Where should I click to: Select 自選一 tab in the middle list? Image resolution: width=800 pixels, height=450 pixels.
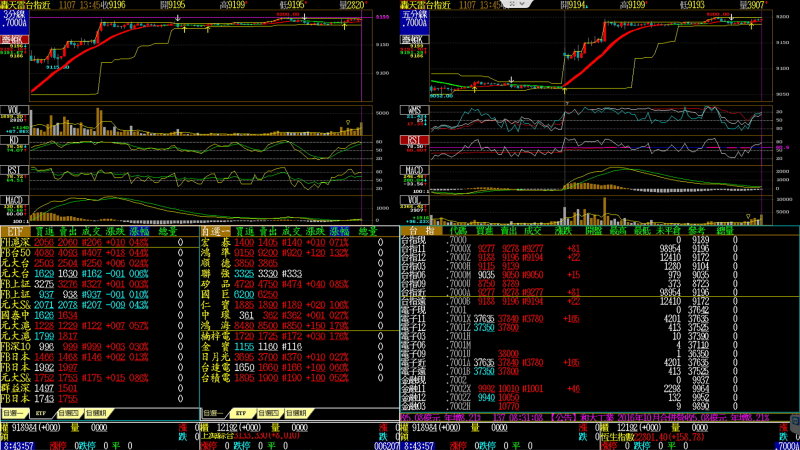click(213, 411)
